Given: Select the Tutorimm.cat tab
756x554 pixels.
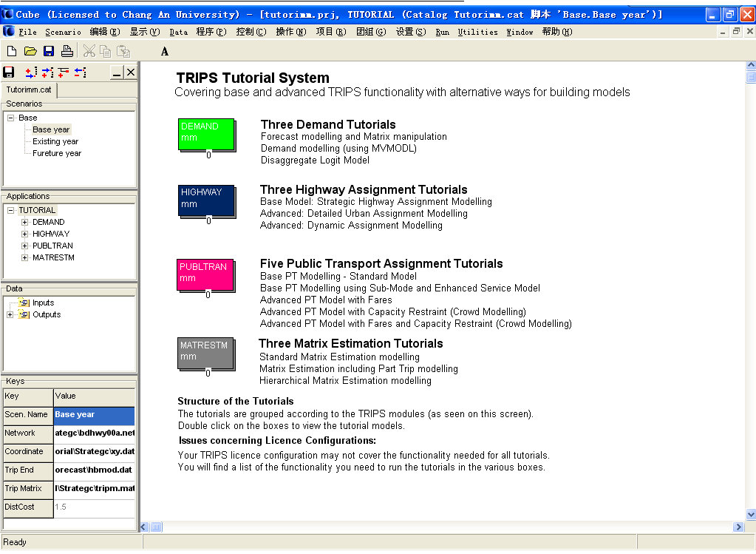Looking at the screenshot, I should pos(29,89).
